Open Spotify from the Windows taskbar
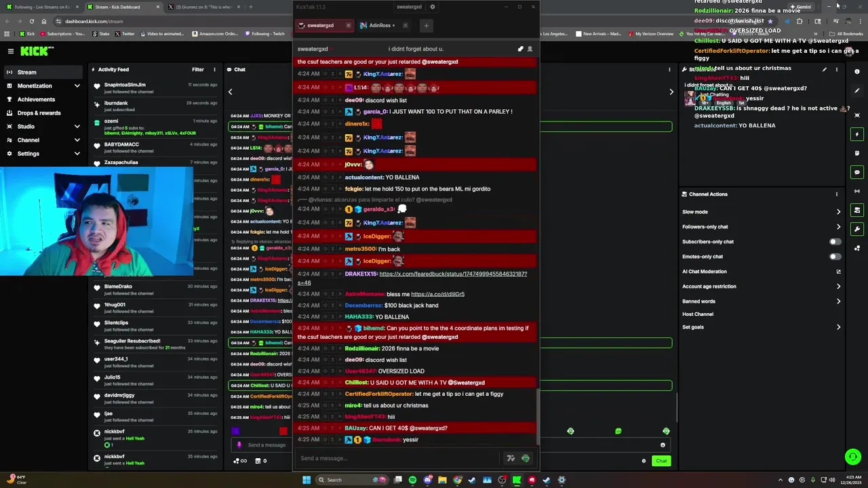The width and height of the screenshot is (868, 488). coord(412,480)
